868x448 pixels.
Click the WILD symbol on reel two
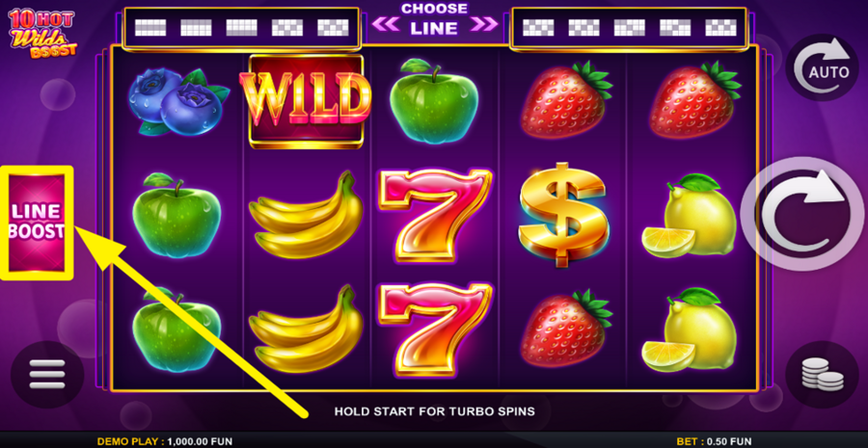click(306, 101)
